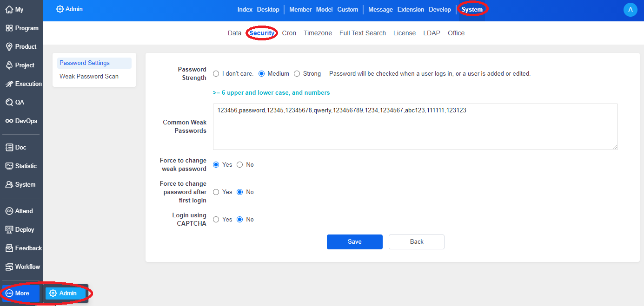The height and width of the screenshot is (306, 644).
Task: Click into Common Weak Passwords text area
Action: click(415, 130)
